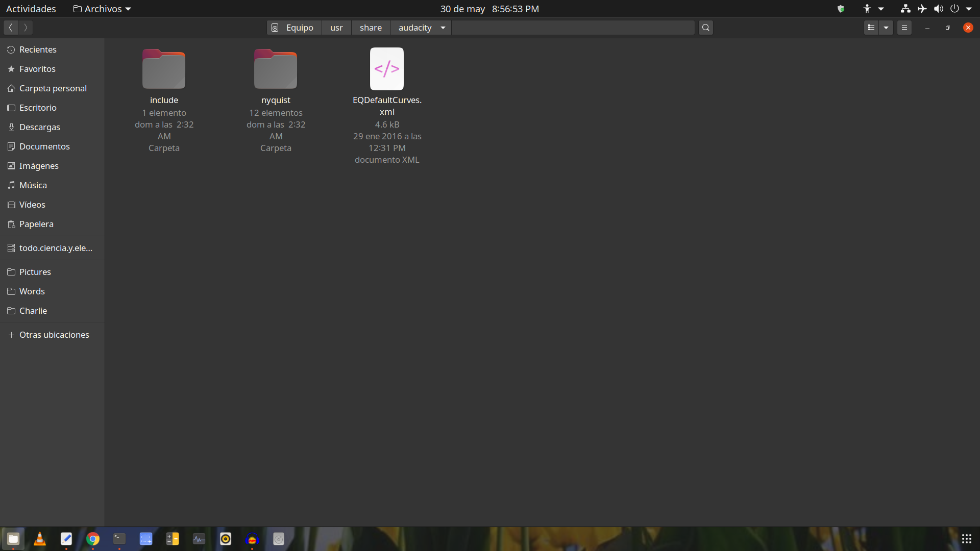Open the EQDefaultCurves.xml file
This screenshot has height=551, width=980.
[387, 69]
